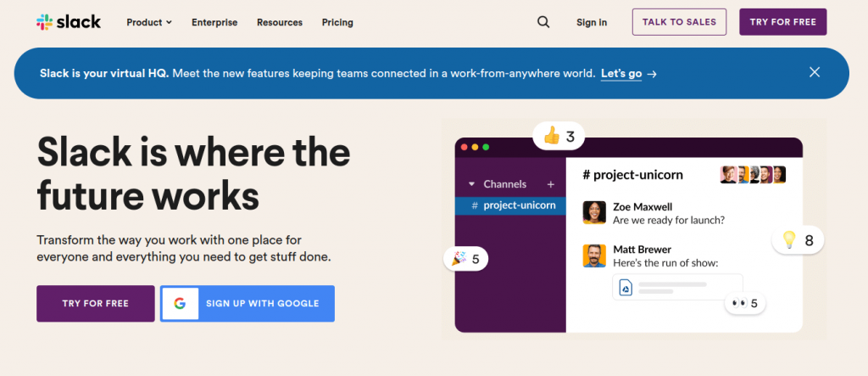Click the thumbs up reaction badge
Image resolution: width=868 pixels, height=376 pixels.
(x=559, y=136)
